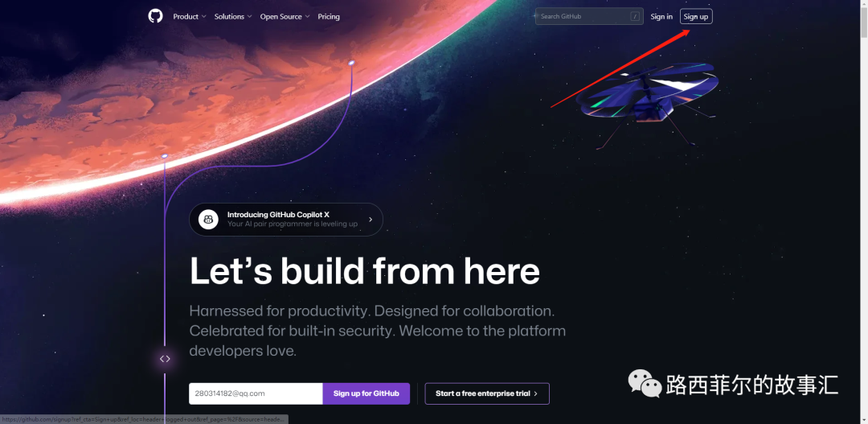Open the Open Source dropdown
The height and width of the screenshot is (424, 868).
(x=285, y=17)
